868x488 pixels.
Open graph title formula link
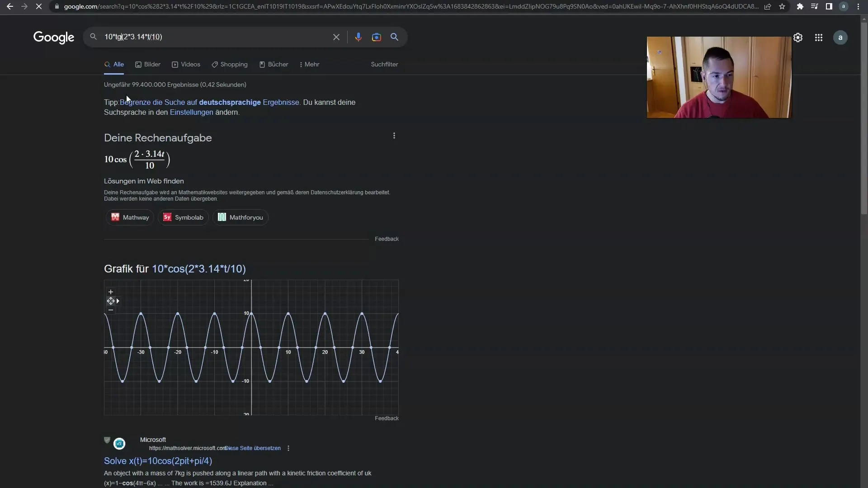tap(199, 269)
